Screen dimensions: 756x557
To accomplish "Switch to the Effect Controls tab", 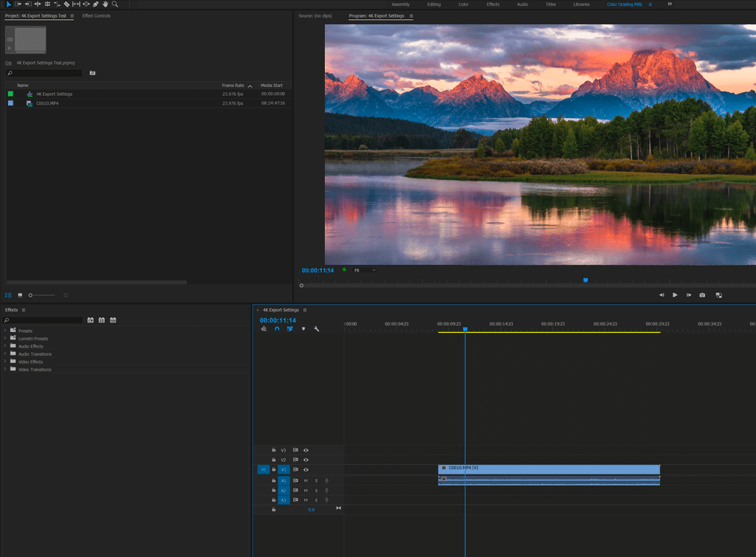I will [96, 15].
